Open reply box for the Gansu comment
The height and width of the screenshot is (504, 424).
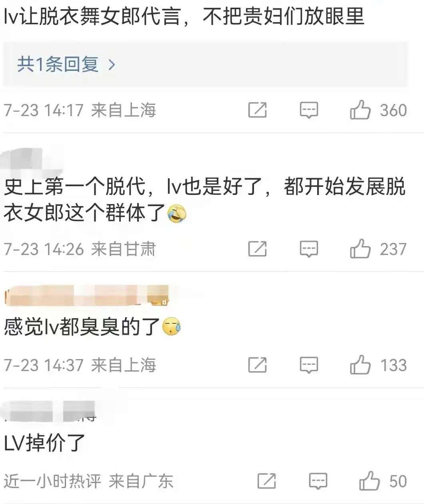[309, 249]
